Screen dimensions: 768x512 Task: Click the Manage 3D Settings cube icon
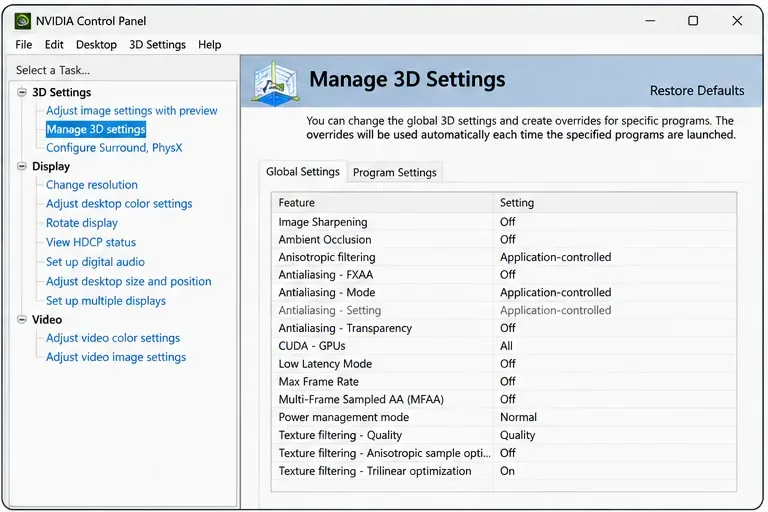pos(275,83)
